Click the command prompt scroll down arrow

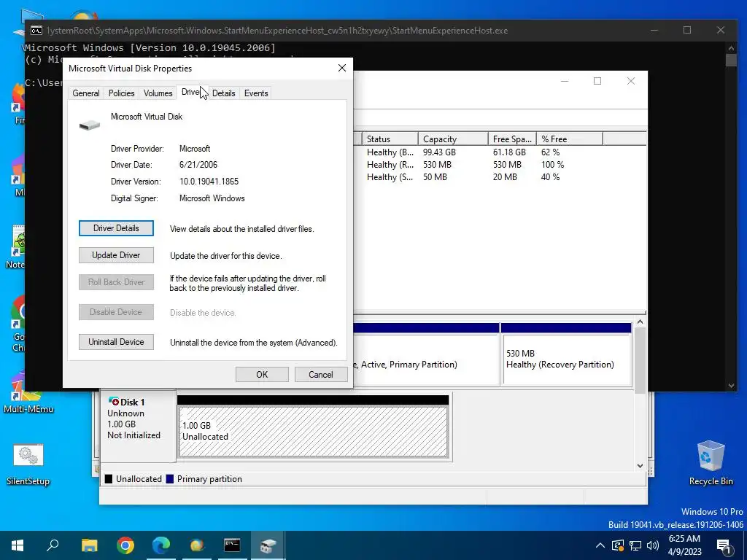[731, 385]
